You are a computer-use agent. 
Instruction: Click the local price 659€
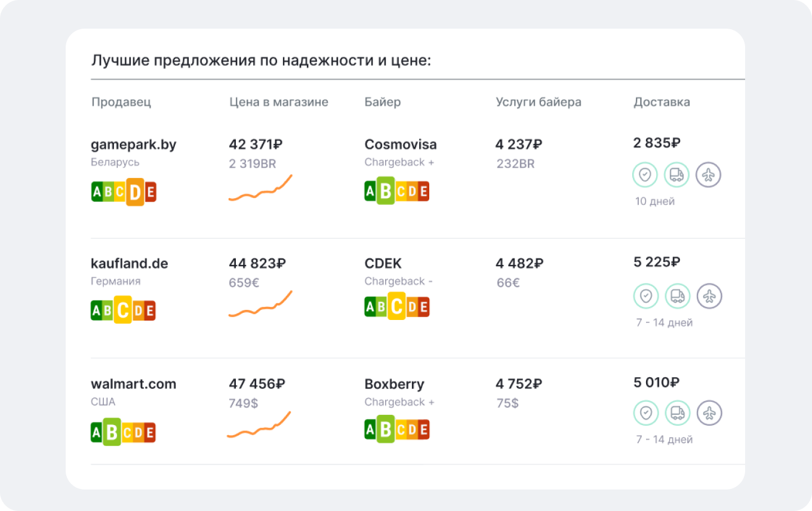click(x=244, y=282)
